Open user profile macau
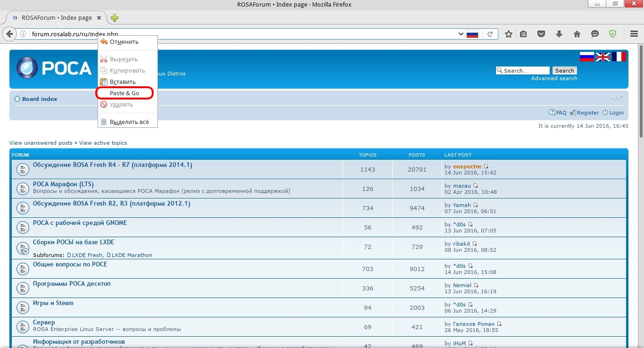 [x=462, y=186]
